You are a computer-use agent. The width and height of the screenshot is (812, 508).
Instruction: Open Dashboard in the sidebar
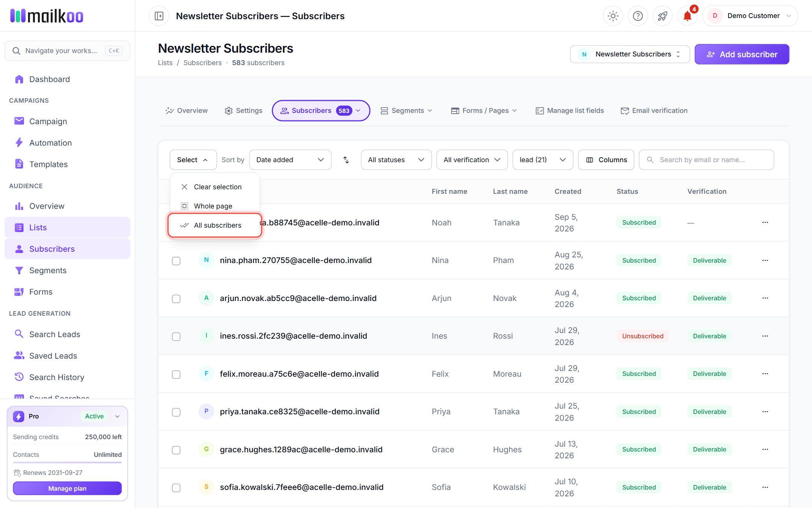click(x=67, y=79)
